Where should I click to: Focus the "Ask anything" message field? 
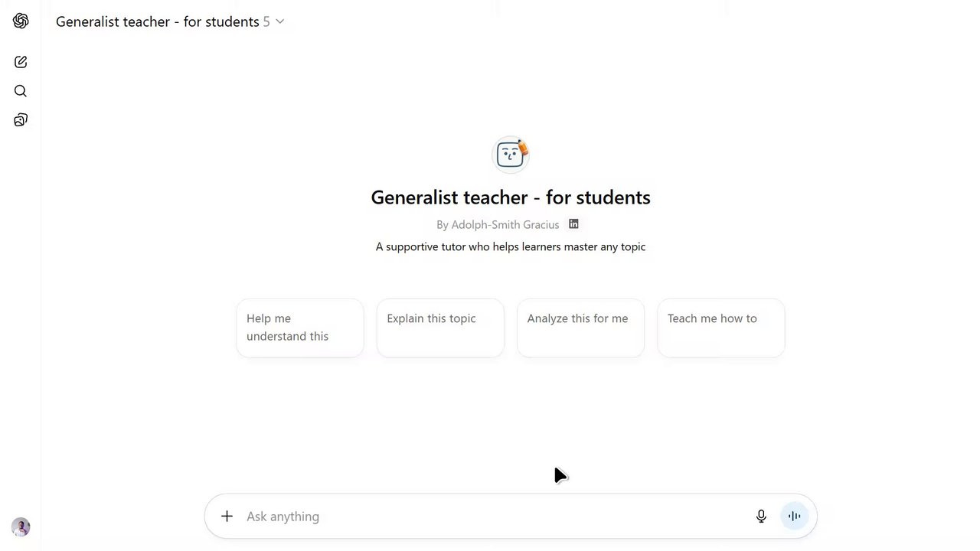click(x=490, y=517)
